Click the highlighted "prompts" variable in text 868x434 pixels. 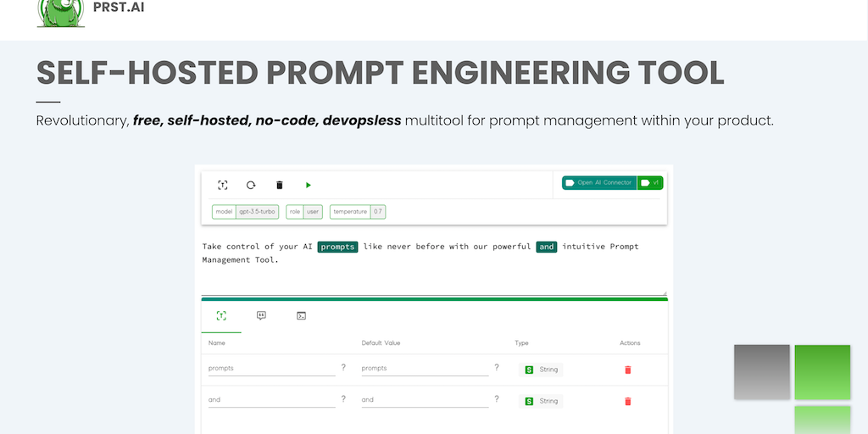[337, 247]
